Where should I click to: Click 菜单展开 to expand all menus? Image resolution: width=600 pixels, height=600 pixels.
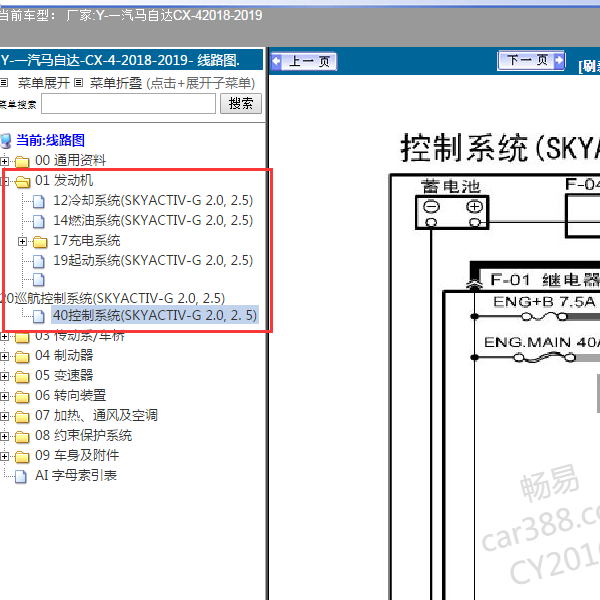click(x=44, y=83)
